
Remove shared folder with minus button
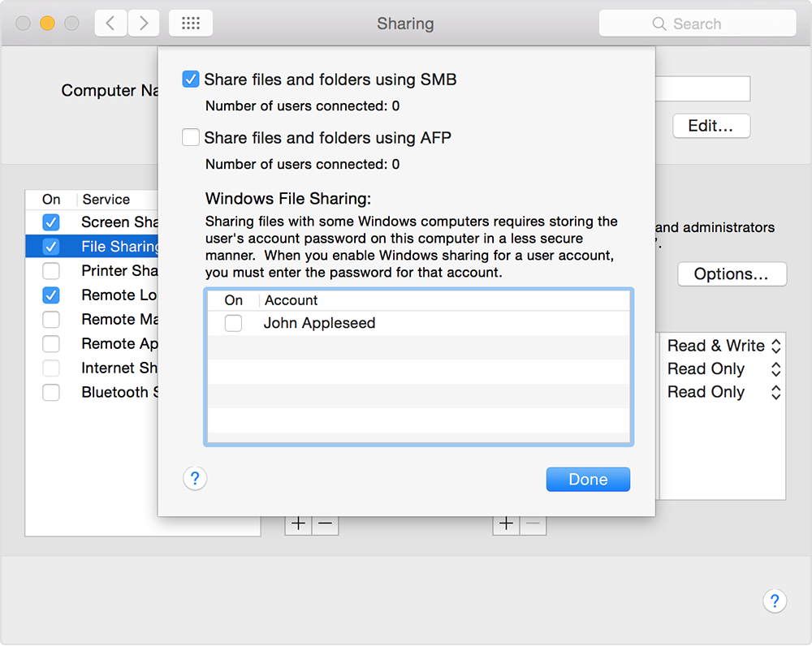click(326, 523)
